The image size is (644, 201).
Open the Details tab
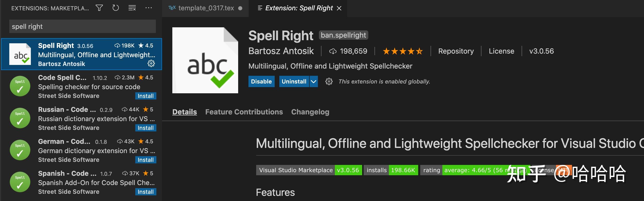[184, 112]
